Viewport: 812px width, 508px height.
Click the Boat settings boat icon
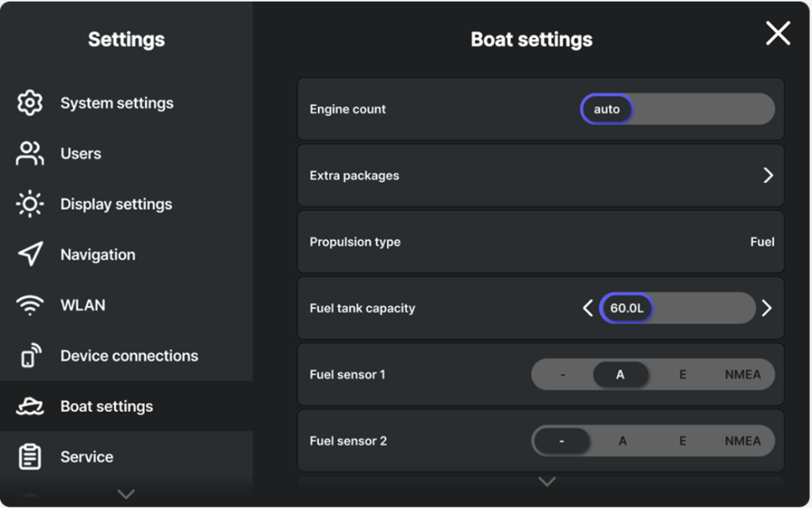[30, 406]
